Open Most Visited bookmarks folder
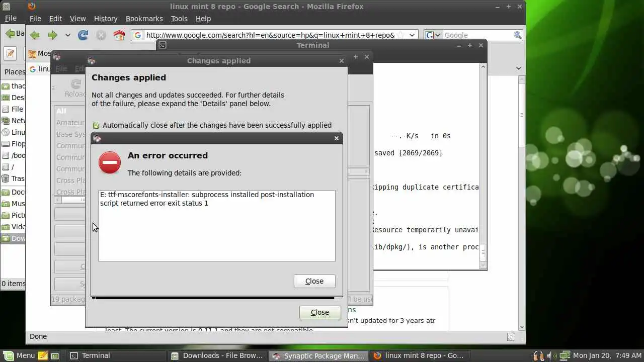Image resolution: width=644 pixels, height=362 pixels. pyautogui.click(x=39, y=53)
